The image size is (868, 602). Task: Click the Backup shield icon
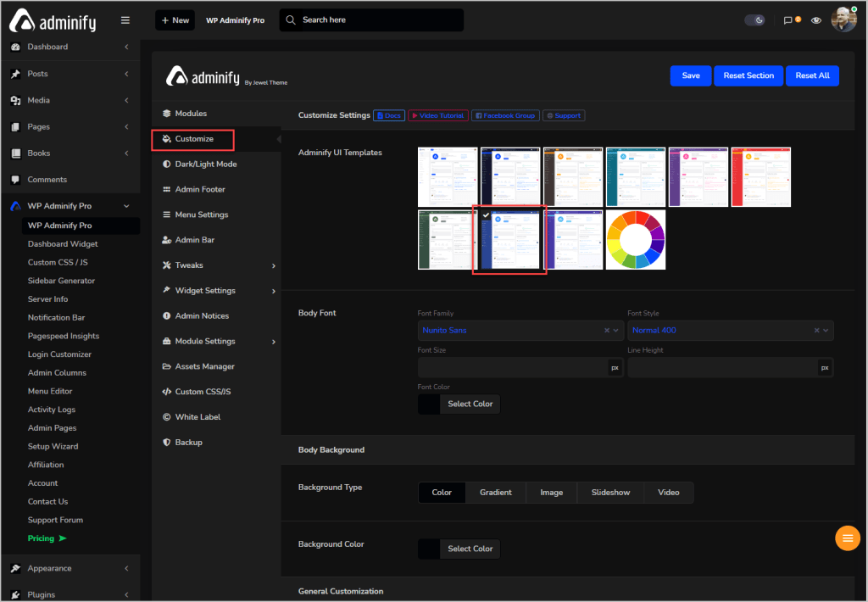point(167,443)
